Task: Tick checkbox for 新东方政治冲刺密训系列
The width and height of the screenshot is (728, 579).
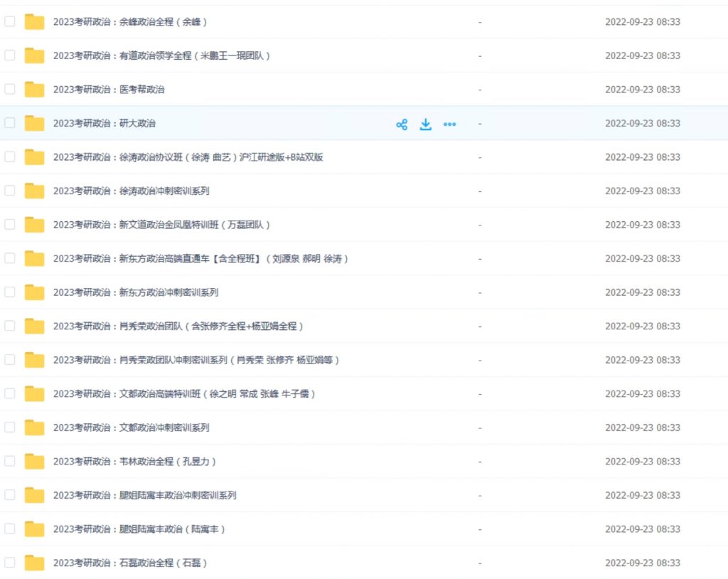Action: [10, 292]
